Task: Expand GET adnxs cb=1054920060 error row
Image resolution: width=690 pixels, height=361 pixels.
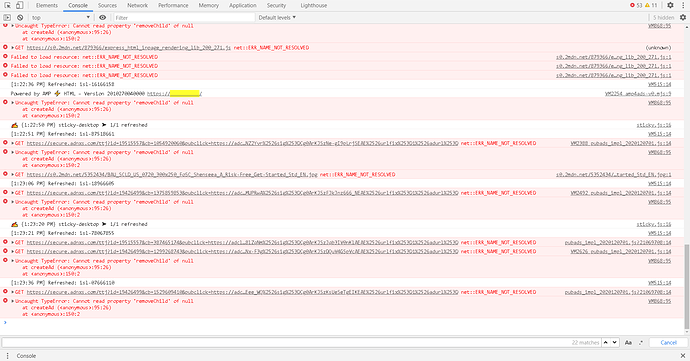Action: click(13, 144)
